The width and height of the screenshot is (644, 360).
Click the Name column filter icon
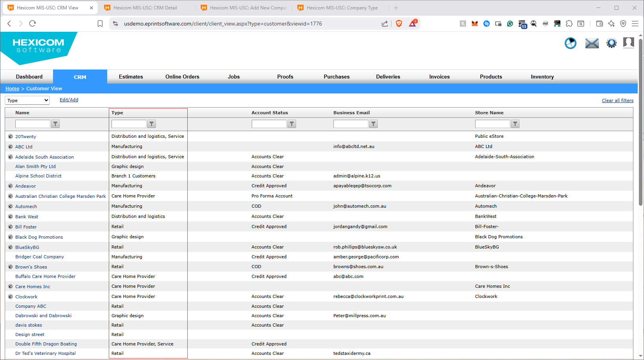(55, 124)
